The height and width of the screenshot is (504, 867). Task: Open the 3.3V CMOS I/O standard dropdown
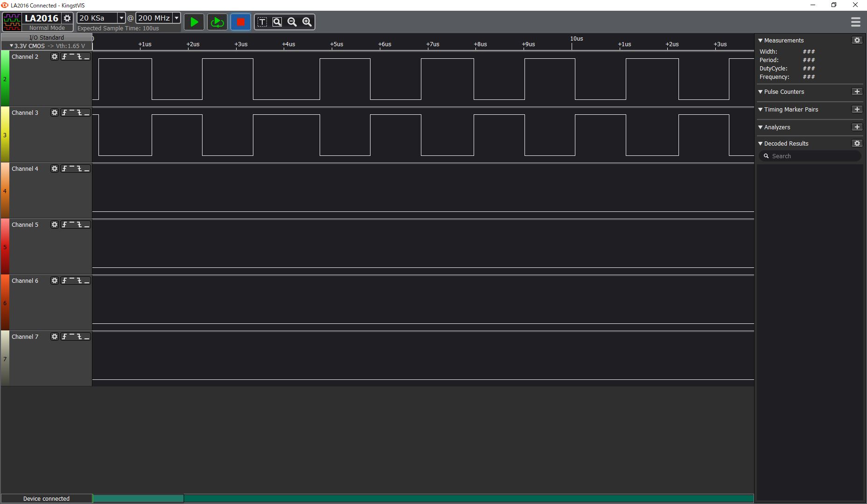tap(47, 46)
